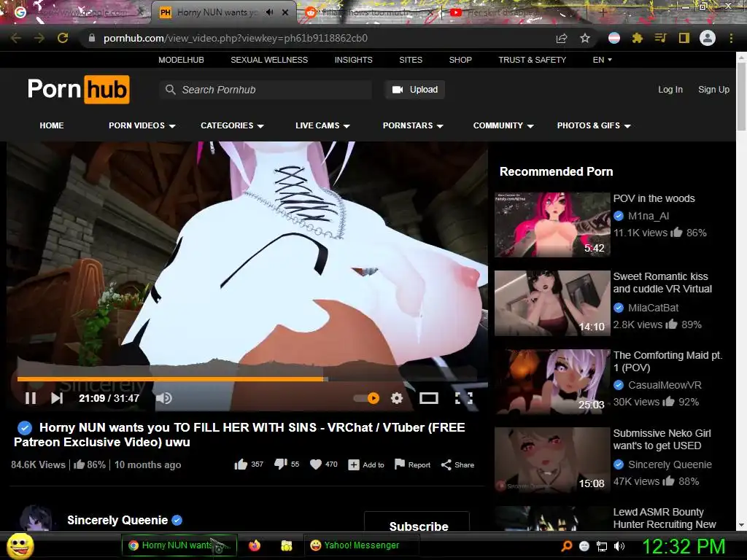View site info via padlock icon
The image size is (747, 560).
(91, 38)
